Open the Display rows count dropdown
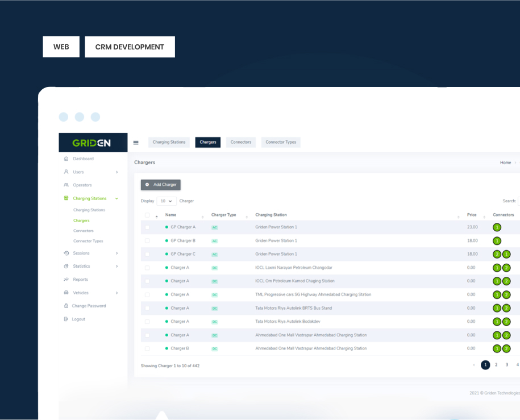The height and width of the screenshot is (420, 520). click(166, 201)
